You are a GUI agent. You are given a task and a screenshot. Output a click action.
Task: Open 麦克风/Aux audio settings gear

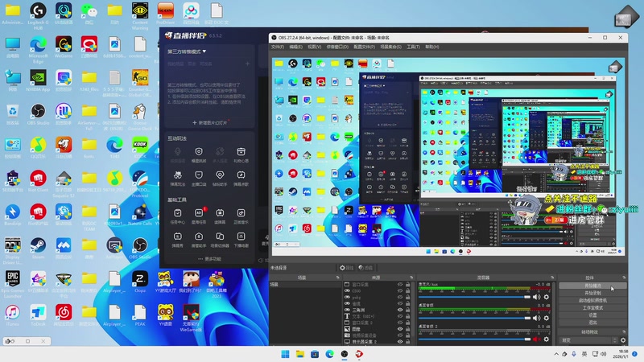pos(547,297)
